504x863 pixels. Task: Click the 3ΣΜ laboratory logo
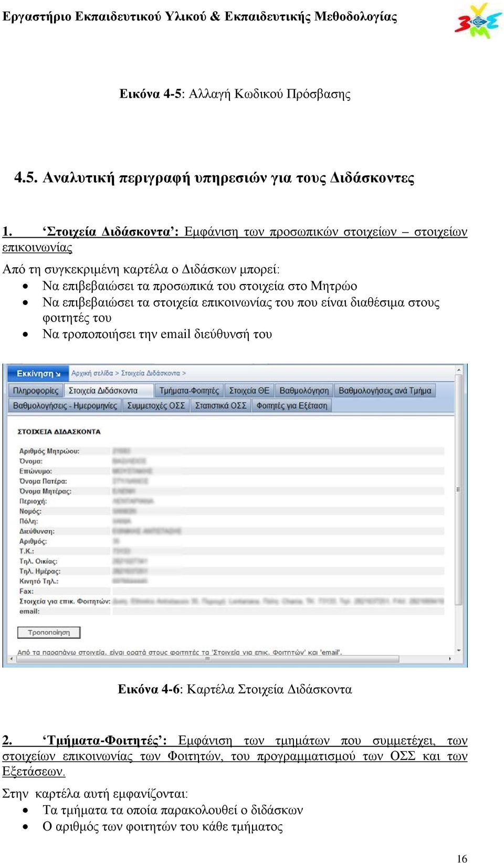[478, 21]
